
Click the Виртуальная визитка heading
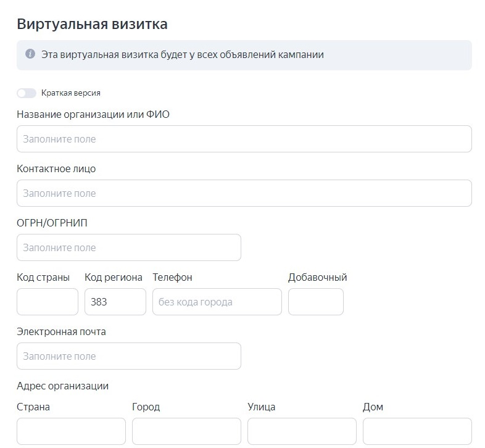(x=92, y=24)
